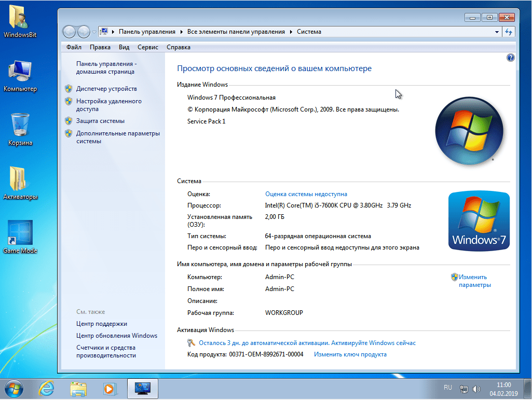
Task: Open the Сервис menu
Action: coord(148,47)
